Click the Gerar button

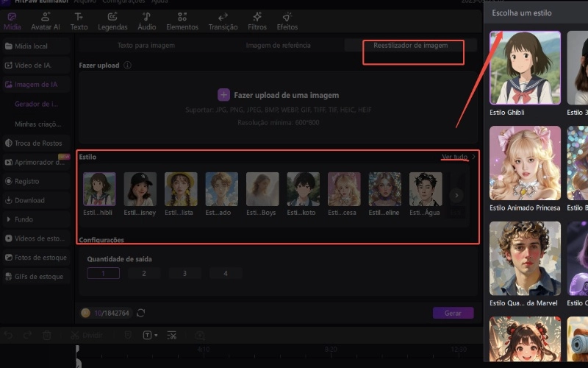click(x=453, y=313)
